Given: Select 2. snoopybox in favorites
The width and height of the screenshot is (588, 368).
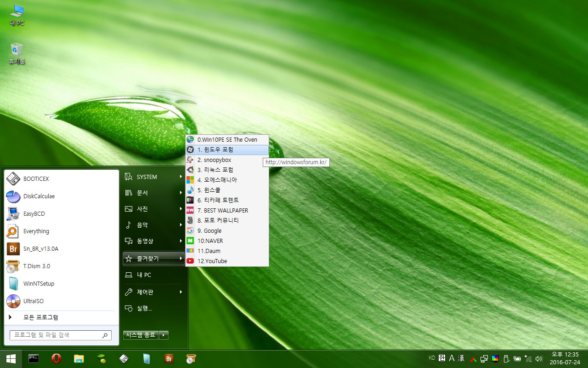Looking at the screenshot, I should click(x=227, y=160).
